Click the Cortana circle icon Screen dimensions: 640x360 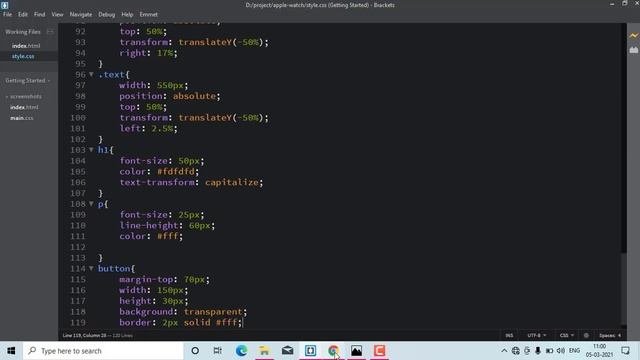[x=195, y=351]
